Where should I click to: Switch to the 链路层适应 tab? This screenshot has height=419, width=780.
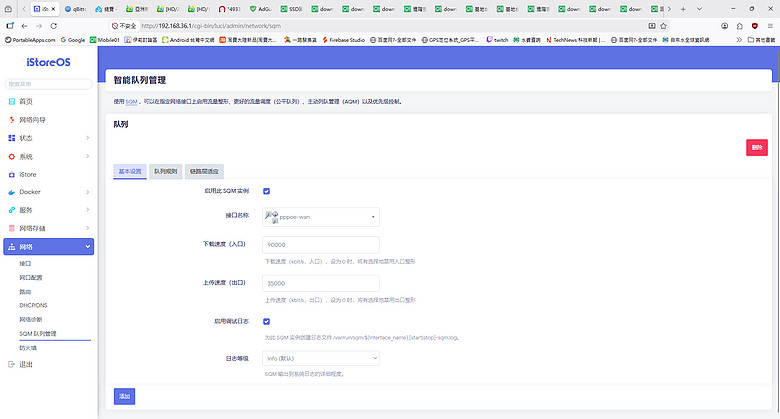(x=204, y=171)
